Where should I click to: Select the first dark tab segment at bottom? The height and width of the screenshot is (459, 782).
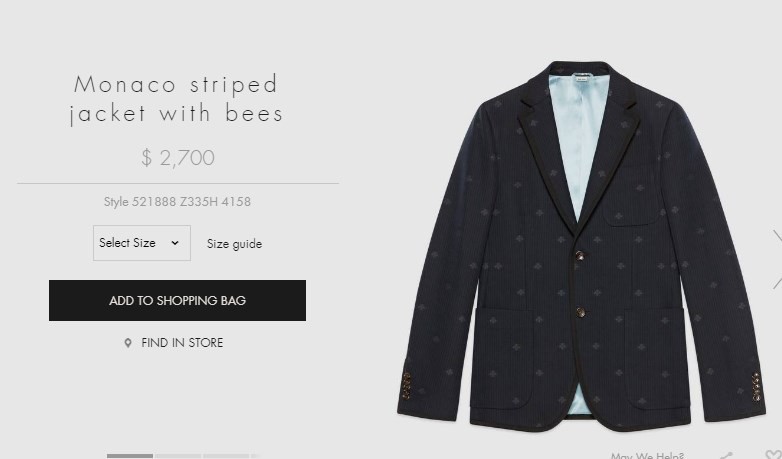(130, 456)
